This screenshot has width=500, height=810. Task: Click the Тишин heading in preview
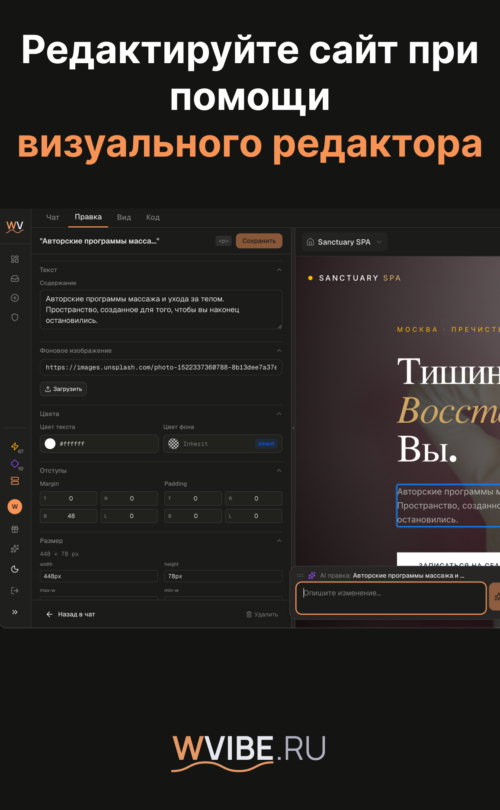tap(448, 371)
